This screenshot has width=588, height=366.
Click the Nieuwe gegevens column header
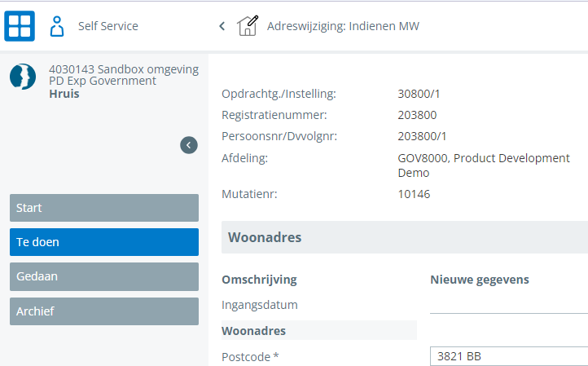tap(480, 280)
